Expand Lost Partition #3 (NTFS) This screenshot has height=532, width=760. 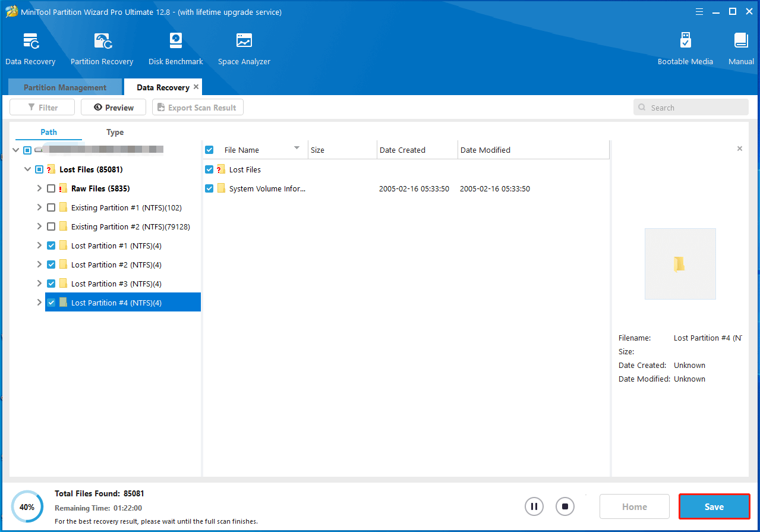(x=39, y=284)
